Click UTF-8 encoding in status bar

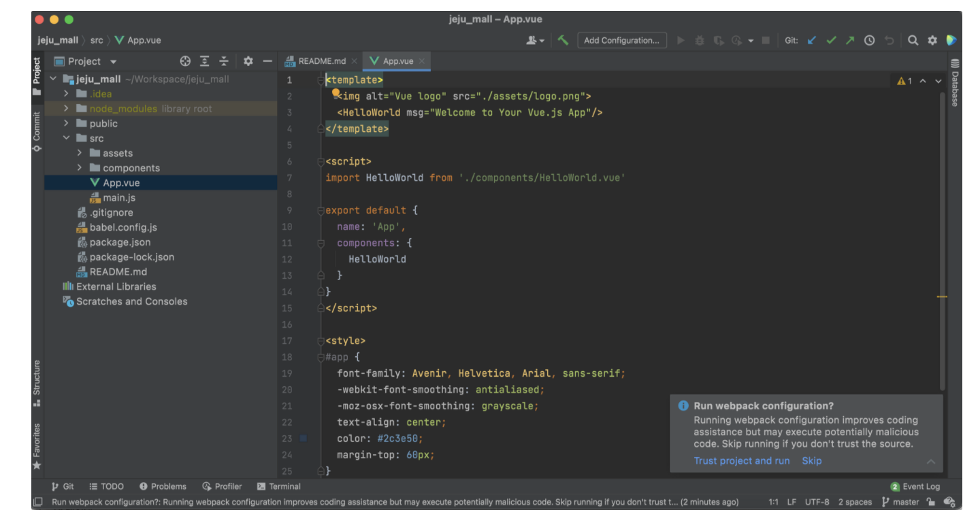coord(817,502)
